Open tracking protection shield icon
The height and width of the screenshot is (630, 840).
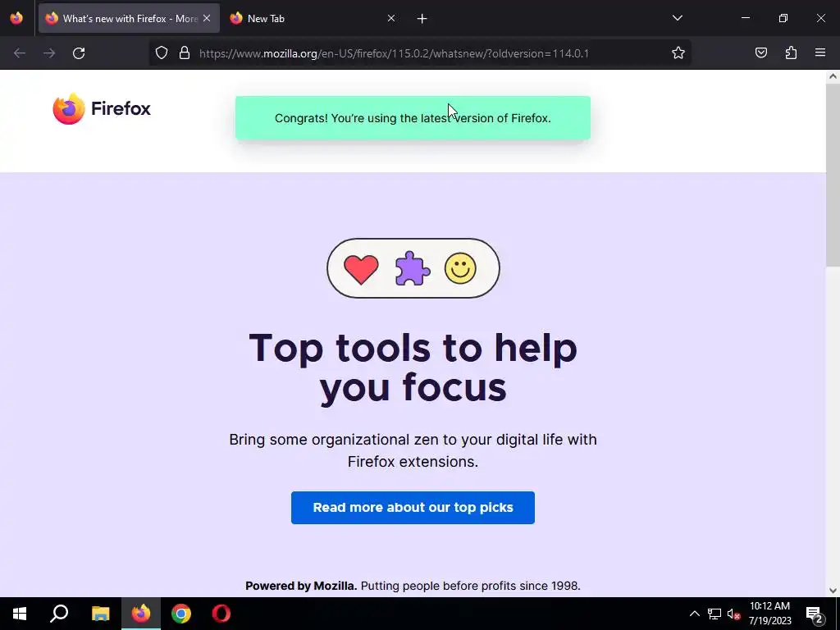coord(162,53)
